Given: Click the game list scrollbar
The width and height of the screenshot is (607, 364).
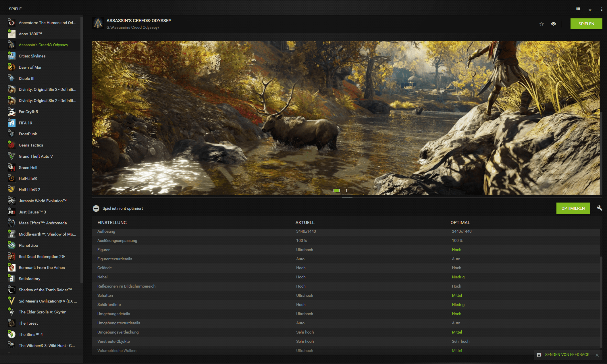Looking at the screenshot, I should (x=82, y=149).
